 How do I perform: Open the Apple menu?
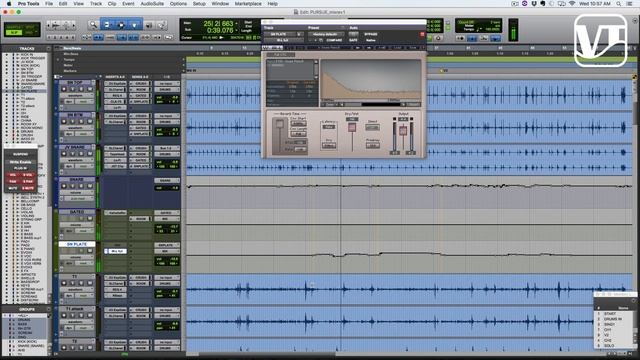[x=8, y=4]
